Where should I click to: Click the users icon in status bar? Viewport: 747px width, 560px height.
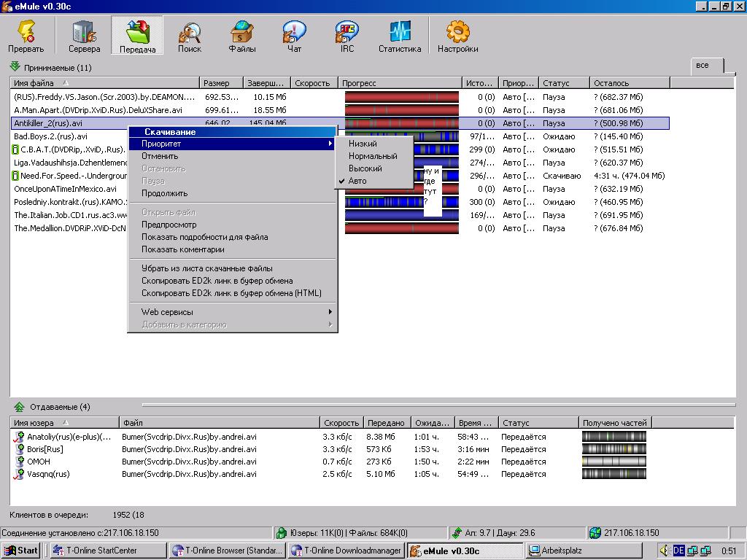(282, 533)
